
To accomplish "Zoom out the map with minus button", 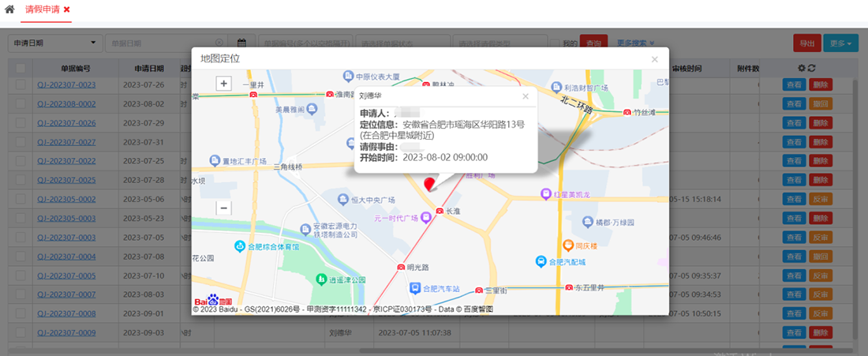I will coord(223,208).
